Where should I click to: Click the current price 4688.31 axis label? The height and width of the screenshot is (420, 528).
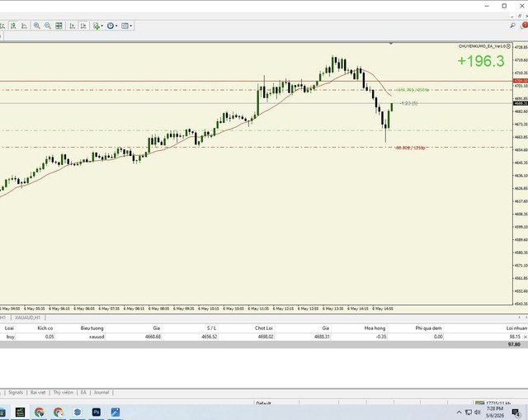tap(521, 103)
